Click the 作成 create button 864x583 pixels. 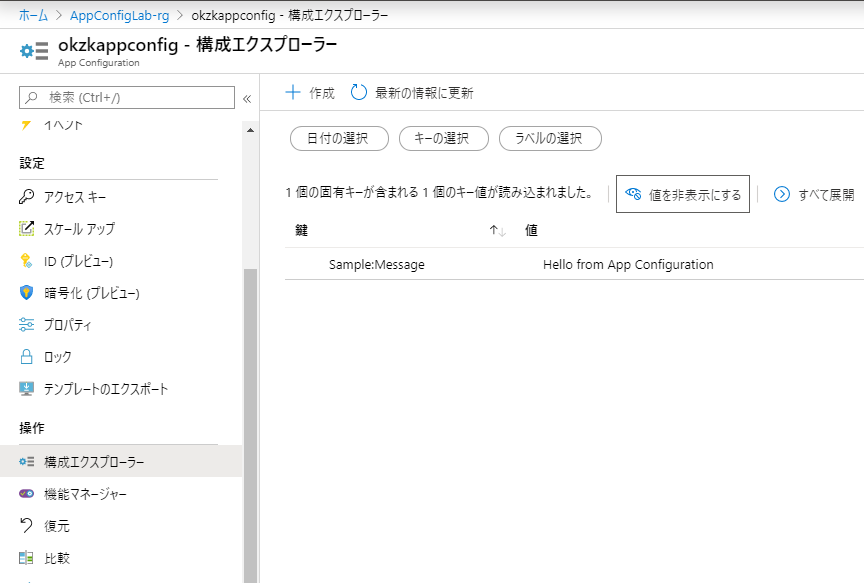(310, 93)
